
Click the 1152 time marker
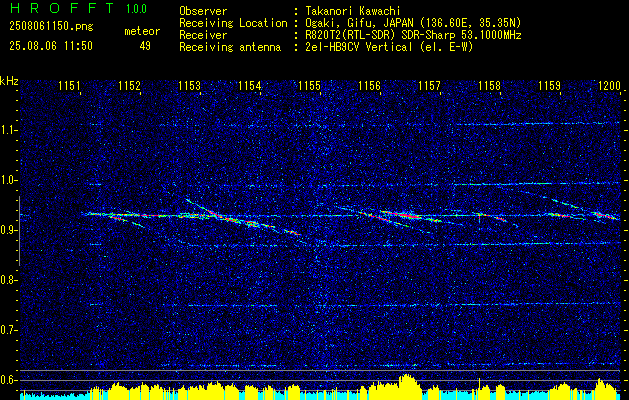130,85
